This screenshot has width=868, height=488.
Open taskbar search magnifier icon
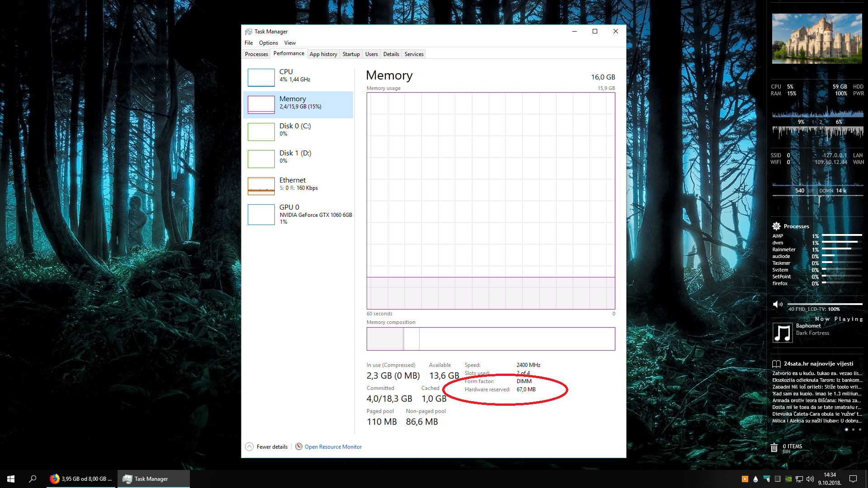tap(33, 479)
